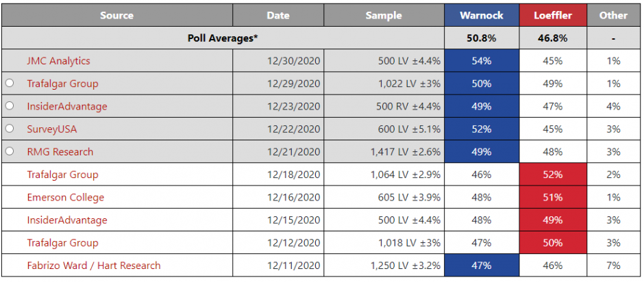Click the Poll Averages row label
644x282 pixels.
click(223, 38)
